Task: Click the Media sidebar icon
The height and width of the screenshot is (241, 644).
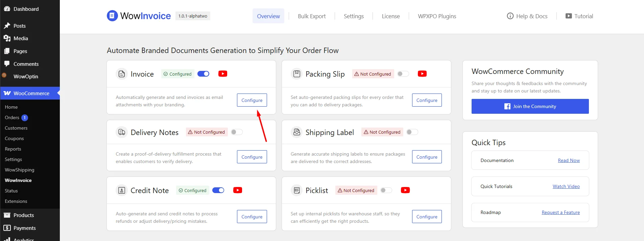Action: pos(7,38)
